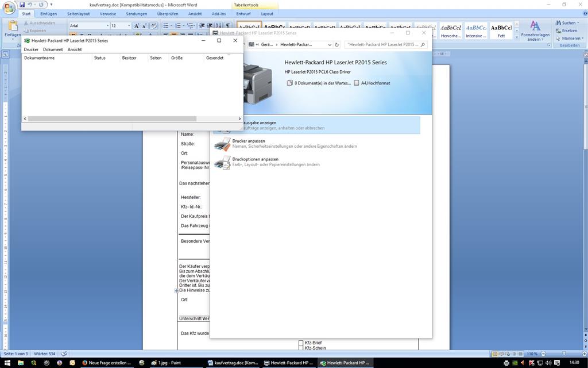This screenshot has width=588, height=368.
Task: Click the Drucker anpassen printer icon
Action: tap(222, 144)
